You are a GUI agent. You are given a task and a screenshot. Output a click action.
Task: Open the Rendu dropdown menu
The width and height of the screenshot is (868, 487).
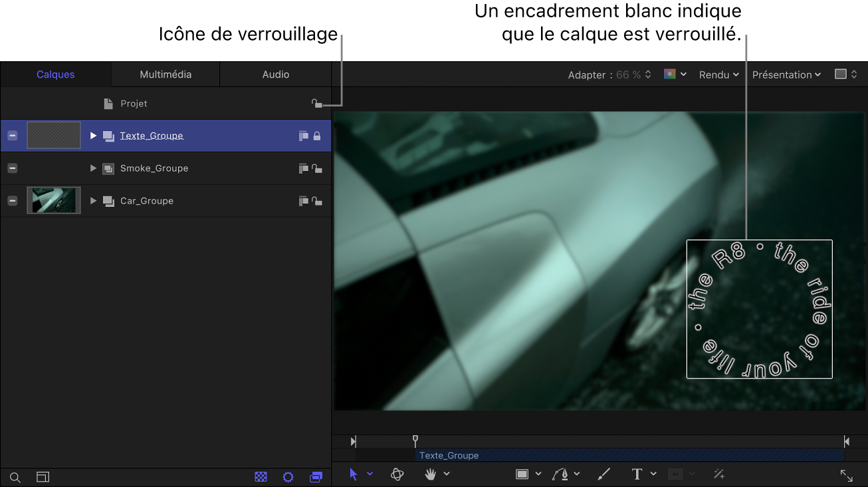pos(718,75)
